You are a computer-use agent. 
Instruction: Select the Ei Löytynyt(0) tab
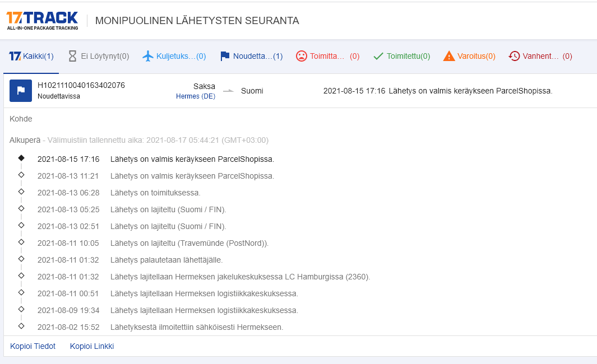pyautogui.click(x=99, y=57)
